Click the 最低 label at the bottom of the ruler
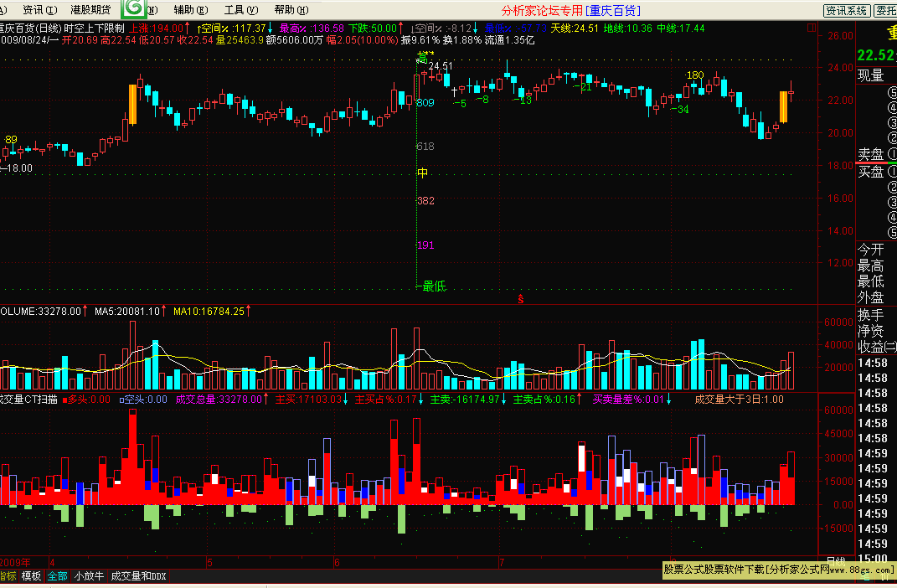Screen dimensions: 897x588 (434, 286)
